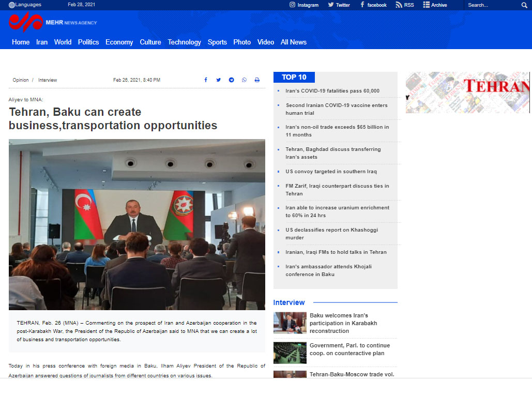Viewport: 532px width, 397px height.
Task: Share article through WhatsApp
Action: 244,80
